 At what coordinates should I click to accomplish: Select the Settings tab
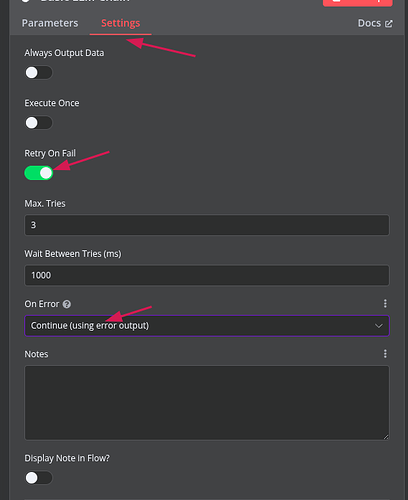(121, 23)
